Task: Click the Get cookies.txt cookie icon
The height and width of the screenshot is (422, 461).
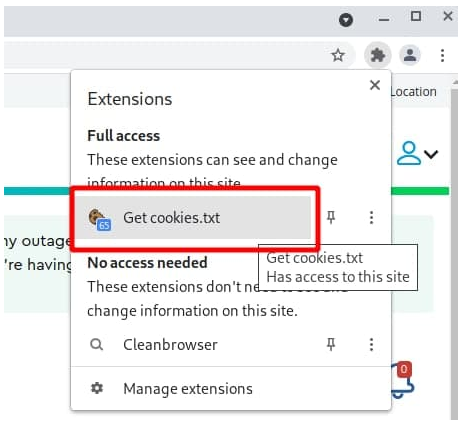Action: (x=100, y=219)
